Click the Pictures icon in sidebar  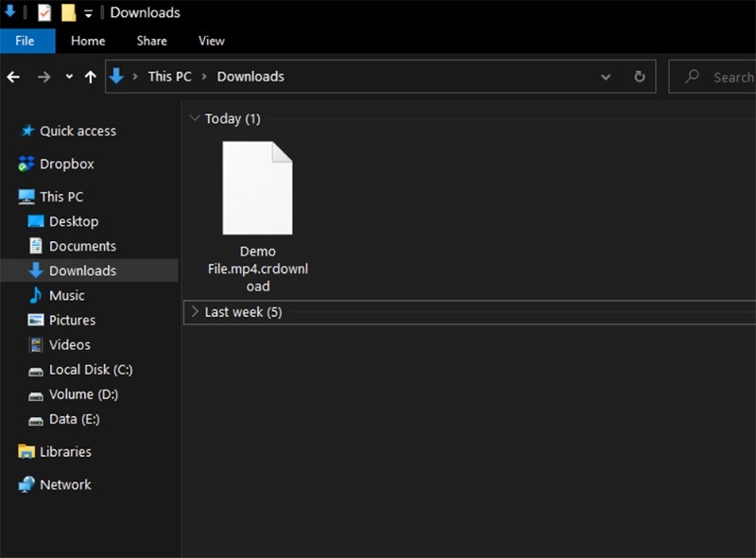click(x=36, y=320)
